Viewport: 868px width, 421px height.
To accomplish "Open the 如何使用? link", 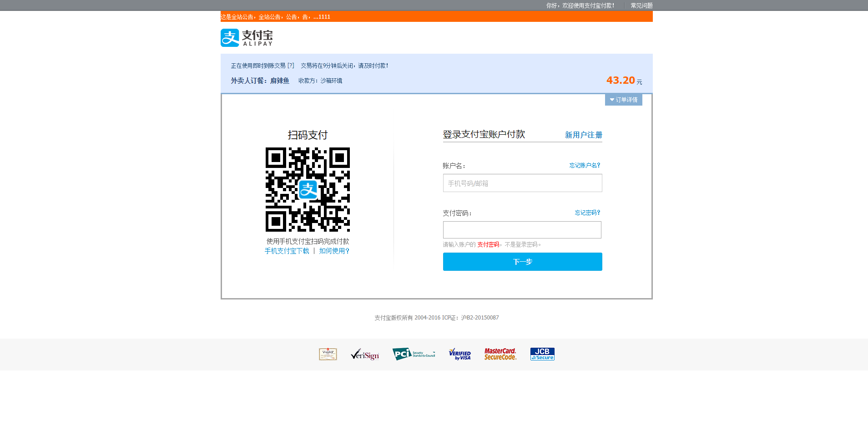I will point(334,251).
